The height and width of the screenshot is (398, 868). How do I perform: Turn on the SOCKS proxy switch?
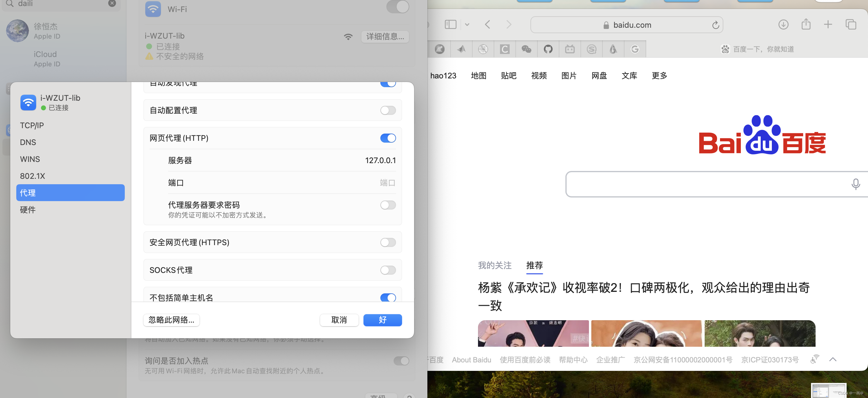tap(388, 270)
